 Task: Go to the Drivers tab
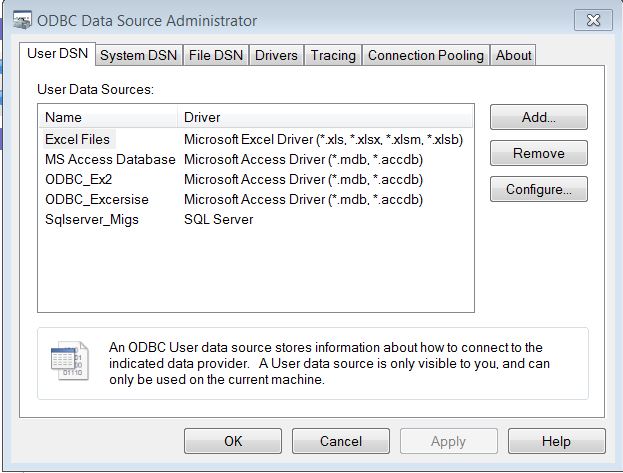pyautogui.click(x=276, y=55)
